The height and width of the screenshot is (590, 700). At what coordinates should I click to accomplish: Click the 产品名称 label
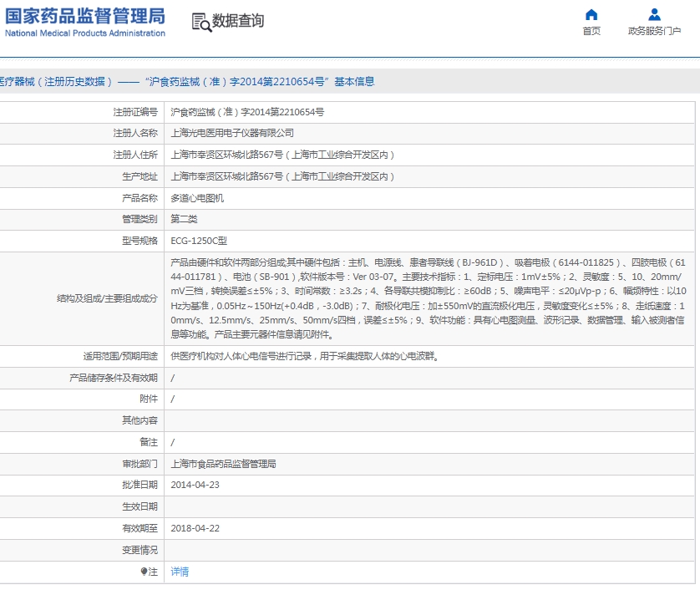139,198
